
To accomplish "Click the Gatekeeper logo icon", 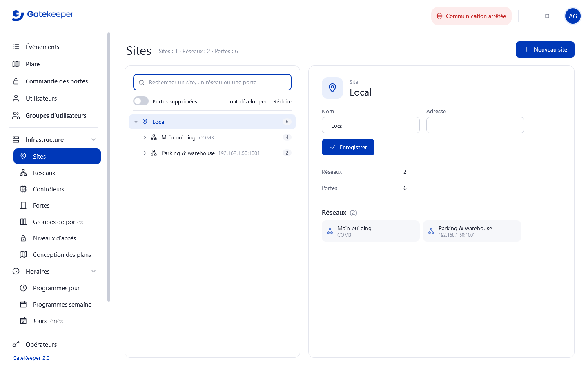I will click(x=18, y=16).
